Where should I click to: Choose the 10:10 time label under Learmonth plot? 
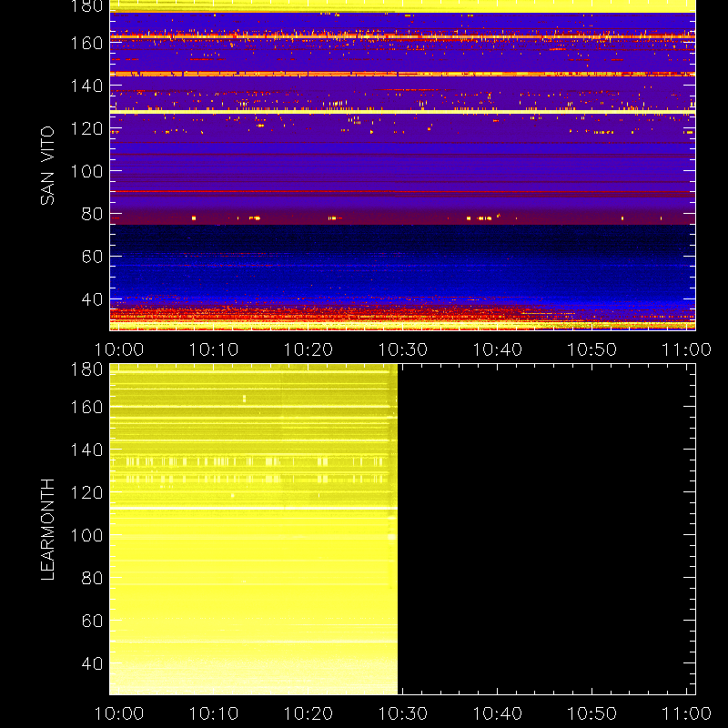(x=214, y=713)
